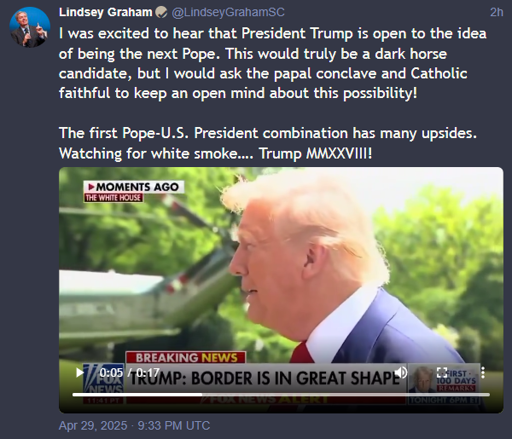Click the 0:05 / 0:17 time display

click(130, 372)
